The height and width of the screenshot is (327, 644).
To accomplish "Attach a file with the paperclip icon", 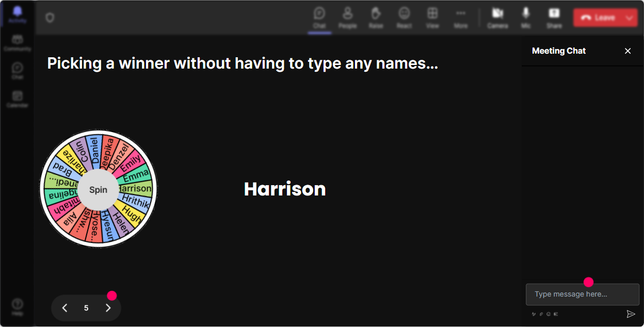I will click(541, 314).
